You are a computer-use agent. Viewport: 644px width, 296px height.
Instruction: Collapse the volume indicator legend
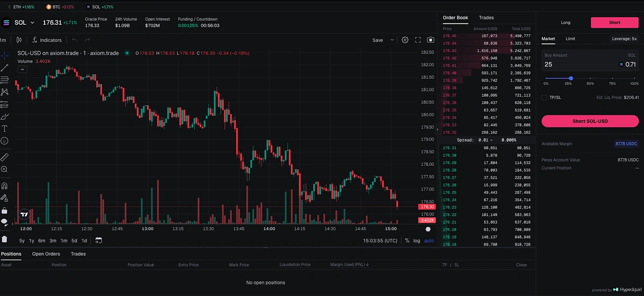click(22, 69)
